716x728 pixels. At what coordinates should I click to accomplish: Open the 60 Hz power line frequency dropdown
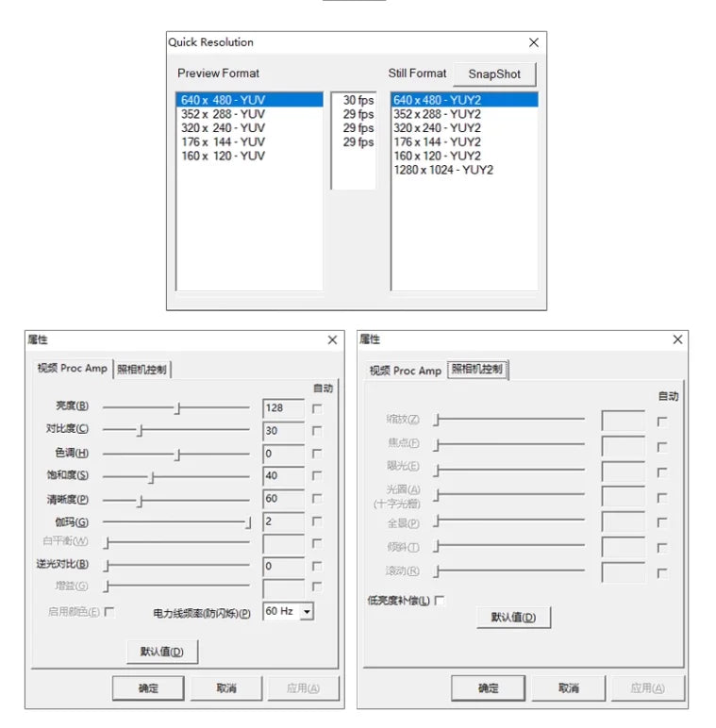307,611
